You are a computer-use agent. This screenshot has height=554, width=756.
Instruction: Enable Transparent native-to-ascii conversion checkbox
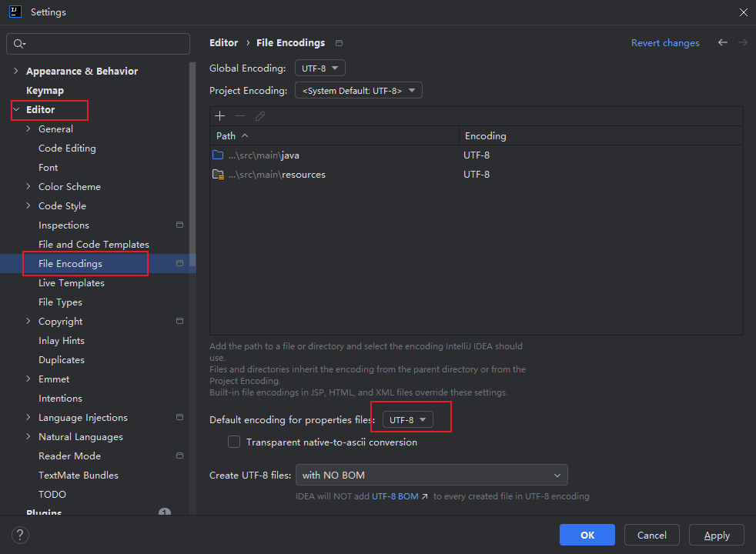234,442
